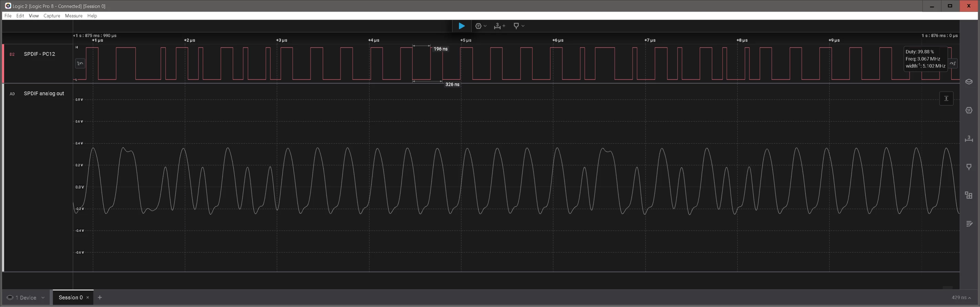Click the +2 µs timeline marker
Viewport: 980px width, 307px height.
tap(190, 40)
